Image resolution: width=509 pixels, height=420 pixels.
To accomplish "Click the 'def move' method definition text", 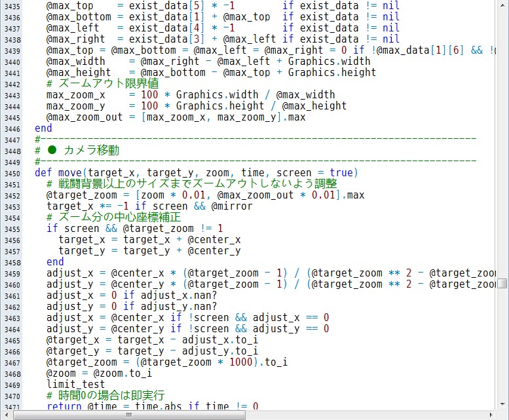I will [58, 173].
